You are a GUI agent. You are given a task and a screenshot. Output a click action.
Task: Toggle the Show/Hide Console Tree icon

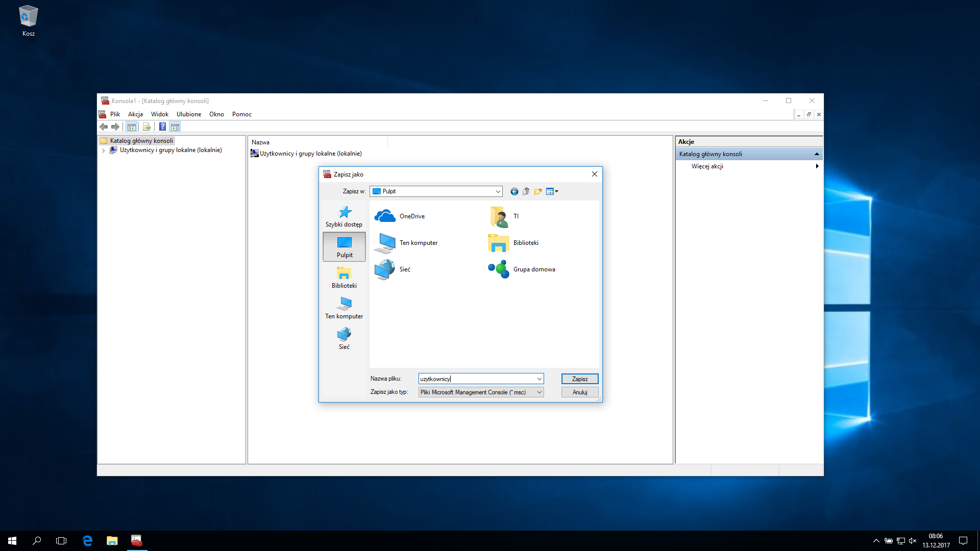(132, 127)
